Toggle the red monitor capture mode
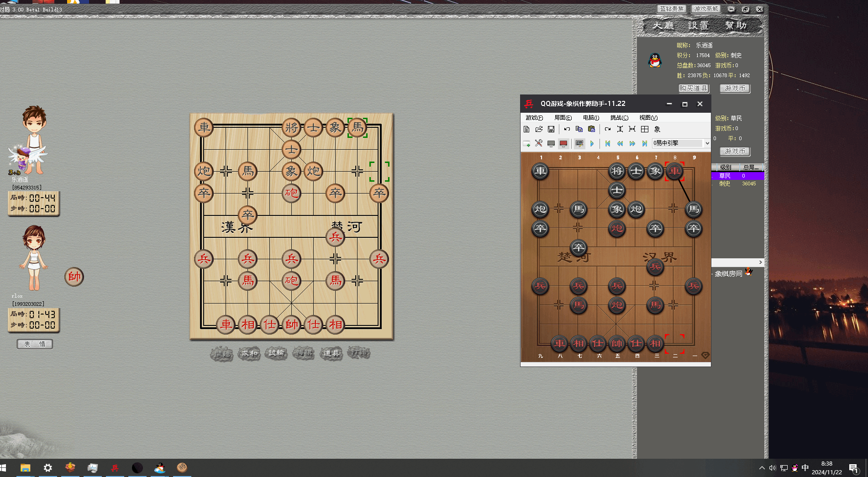 click(x=563, y=143)
